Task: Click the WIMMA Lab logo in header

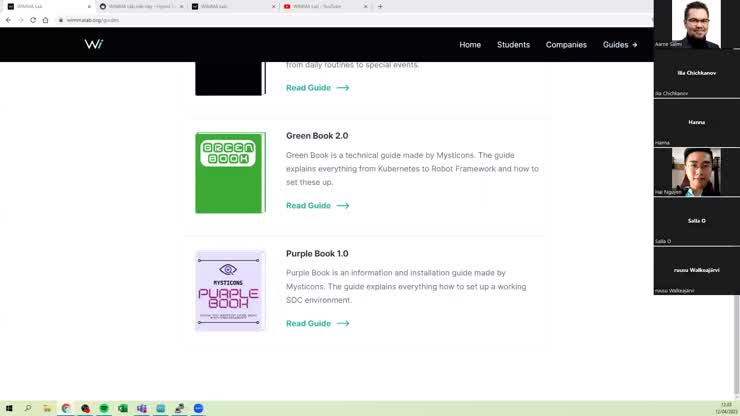Action: point(93,44)
